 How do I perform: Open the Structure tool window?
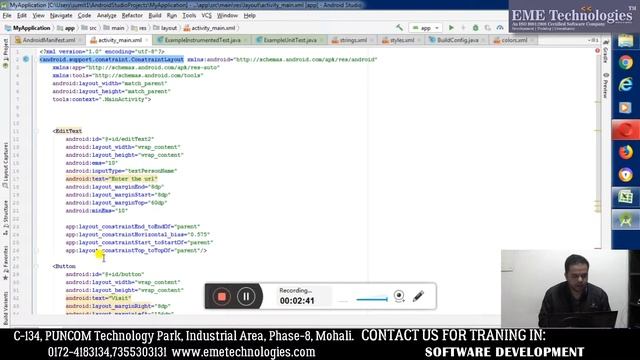pos(5,218)
